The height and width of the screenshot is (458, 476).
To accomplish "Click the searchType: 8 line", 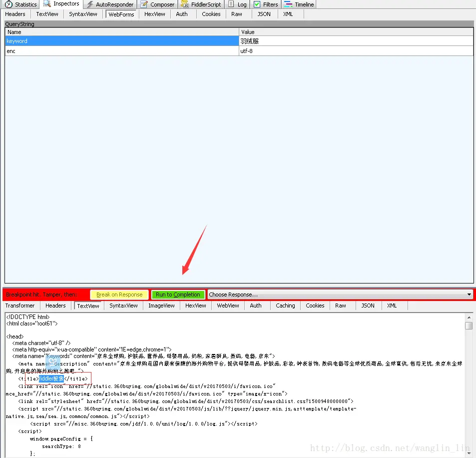I will (x=61, y=446).
